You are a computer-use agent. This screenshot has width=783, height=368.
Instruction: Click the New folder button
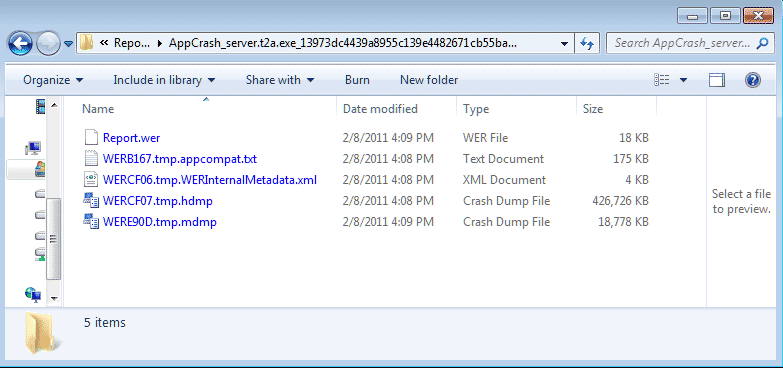pyautogui.click(x=429, y=80)
